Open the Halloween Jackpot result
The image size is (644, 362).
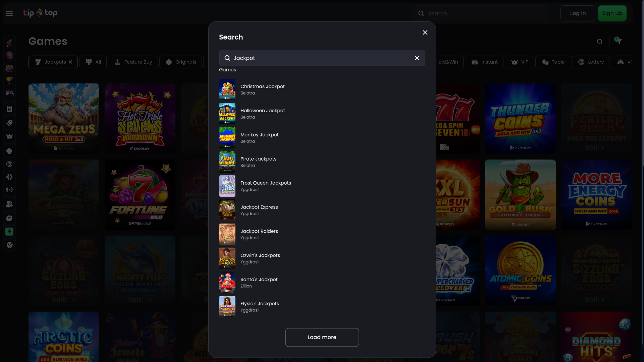[x=322, y=114]
